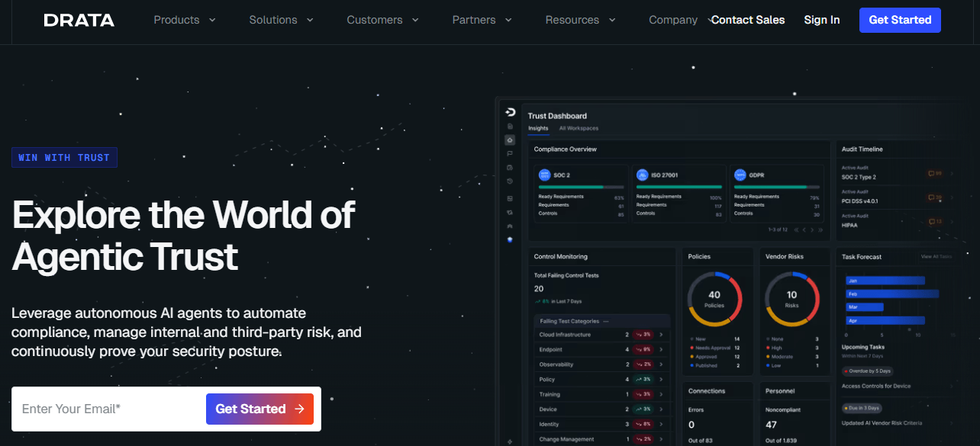
Task: Click the View All Tasks link
Action: (936, 257)
